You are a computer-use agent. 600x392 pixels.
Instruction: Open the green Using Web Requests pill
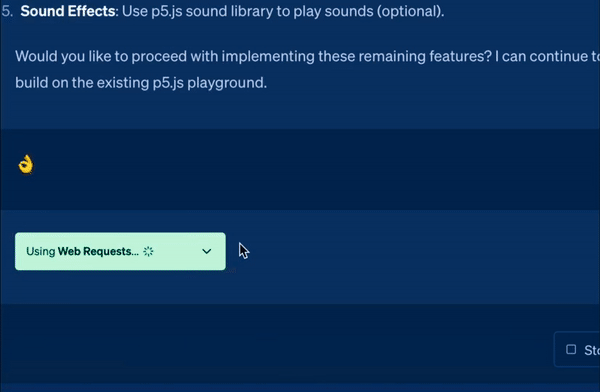(x=120, y=251)
